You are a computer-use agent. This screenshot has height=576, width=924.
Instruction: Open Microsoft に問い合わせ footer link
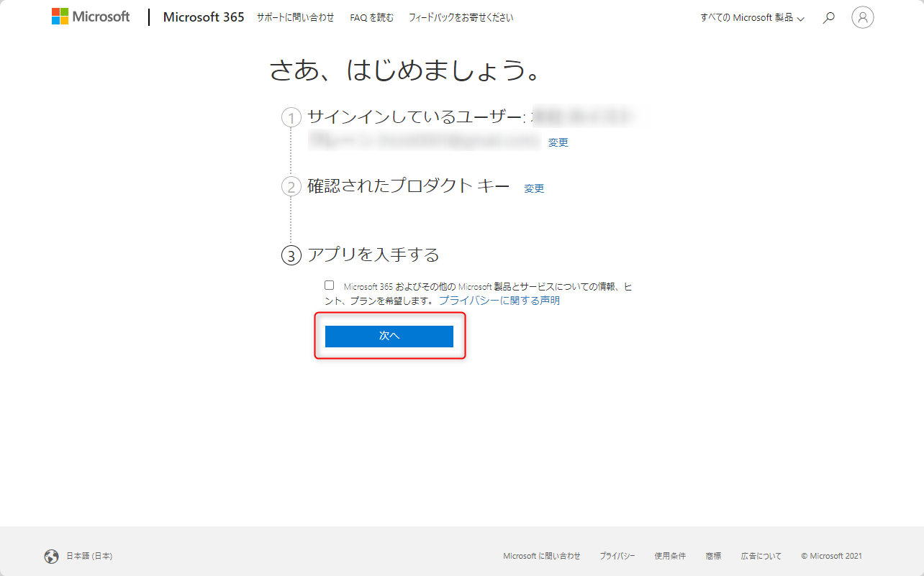click(x=542, y=556)
